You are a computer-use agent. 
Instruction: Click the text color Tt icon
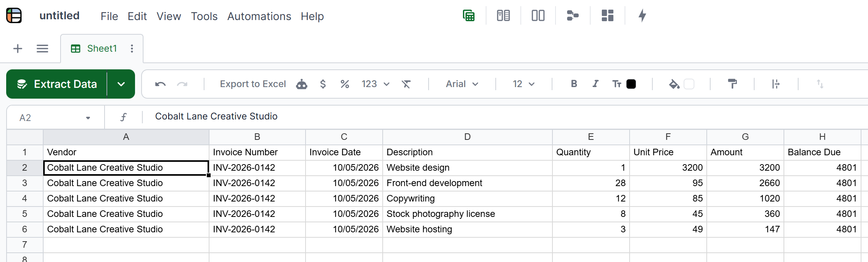pyautogui.click(x=616, y=84)
